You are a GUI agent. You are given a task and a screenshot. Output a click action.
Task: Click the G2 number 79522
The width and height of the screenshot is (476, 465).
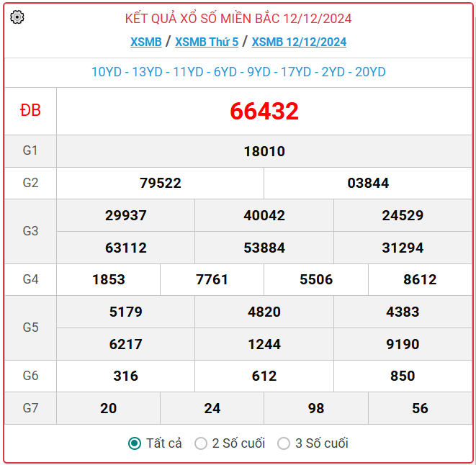pyautogui.click(x=161, y=183)
